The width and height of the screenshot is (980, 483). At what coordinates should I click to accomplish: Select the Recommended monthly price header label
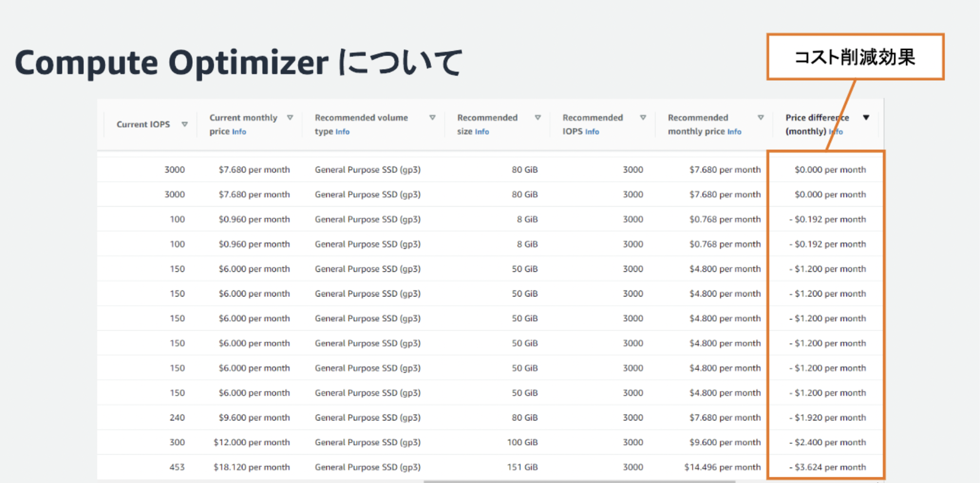click(x=698, y=124)
